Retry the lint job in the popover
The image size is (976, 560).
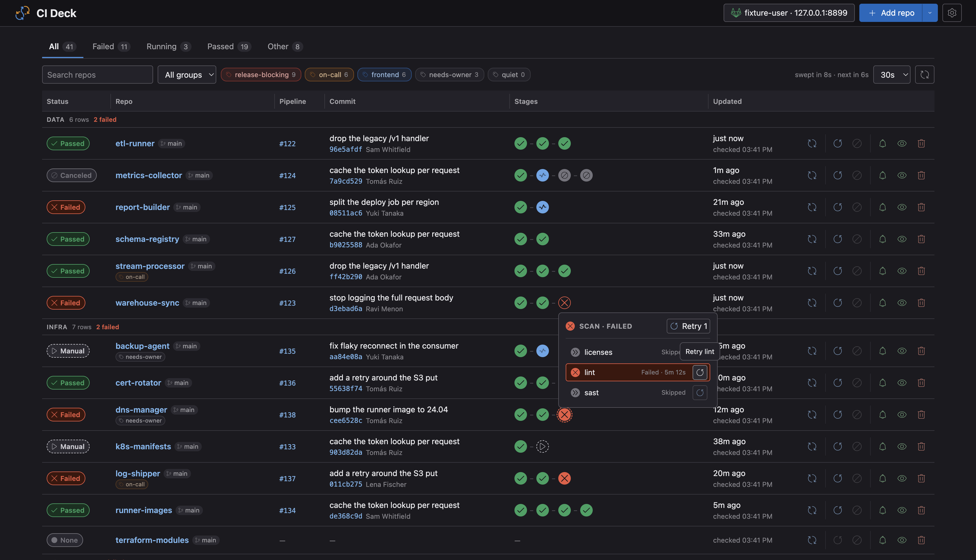click(699, 372)
